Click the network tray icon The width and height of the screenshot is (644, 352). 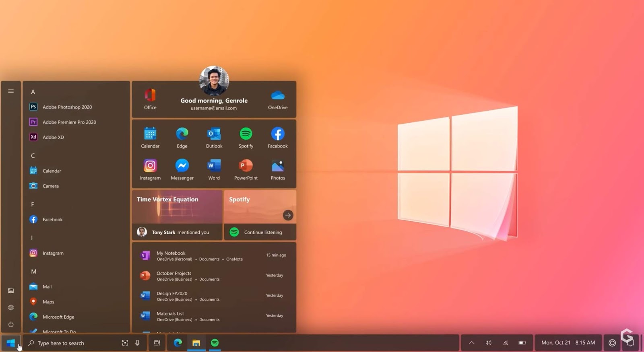[x=506, y=343]
